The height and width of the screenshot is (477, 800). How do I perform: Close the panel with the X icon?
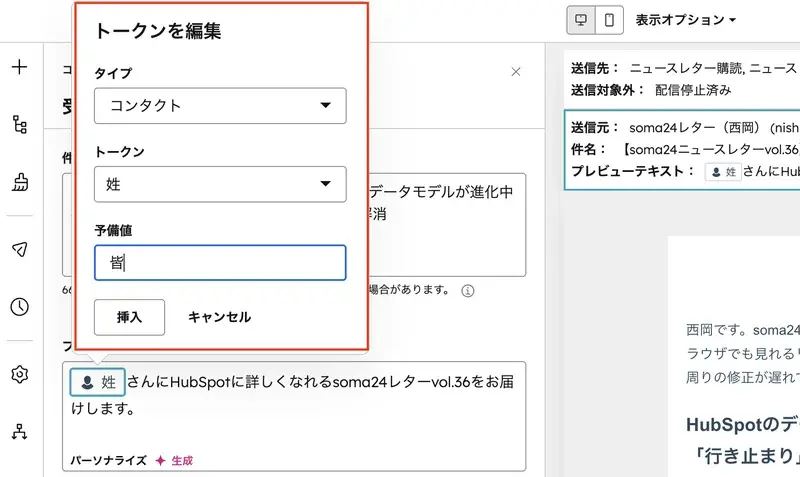[516, 72]
